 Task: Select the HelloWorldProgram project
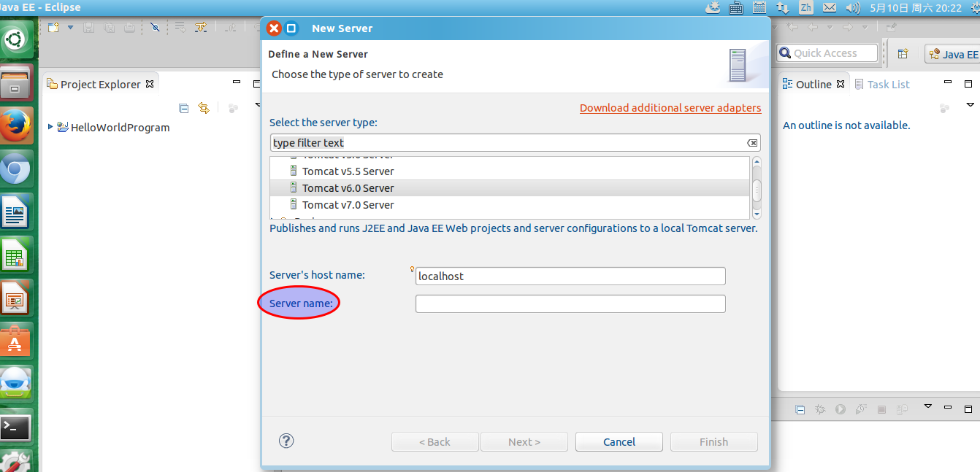pos(112,127)
